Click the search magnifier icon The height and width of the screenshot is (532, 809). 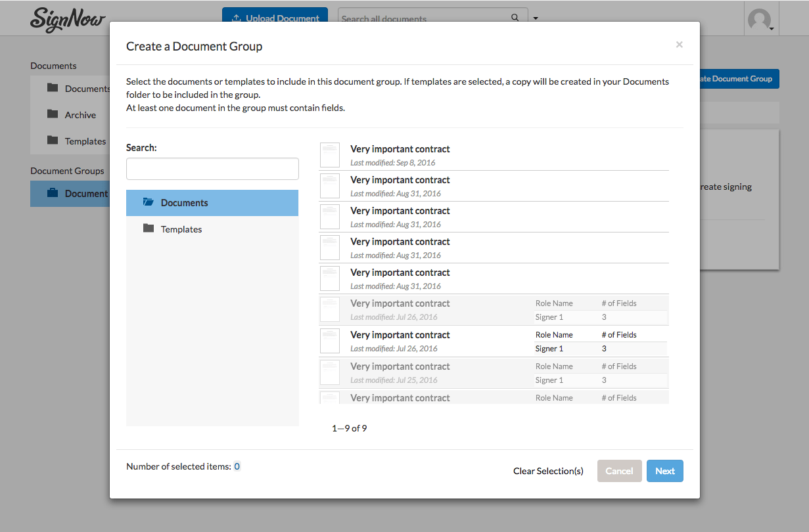(515, 18)
